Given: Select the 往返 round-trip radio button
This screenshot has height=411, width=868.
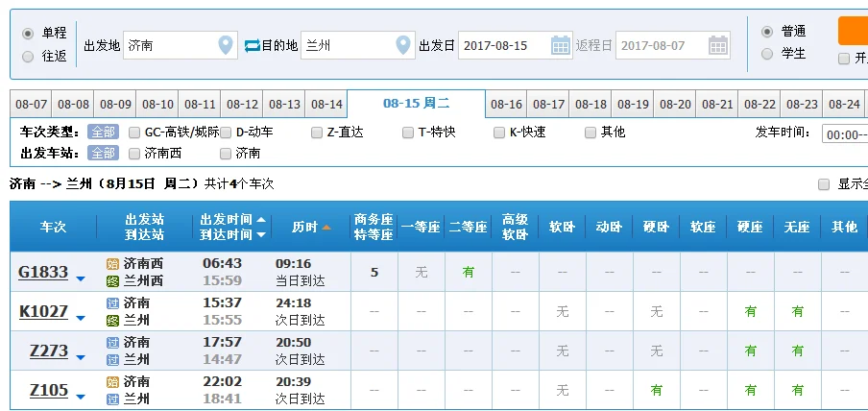Looking at the screenshot, I should coord(28,57).
